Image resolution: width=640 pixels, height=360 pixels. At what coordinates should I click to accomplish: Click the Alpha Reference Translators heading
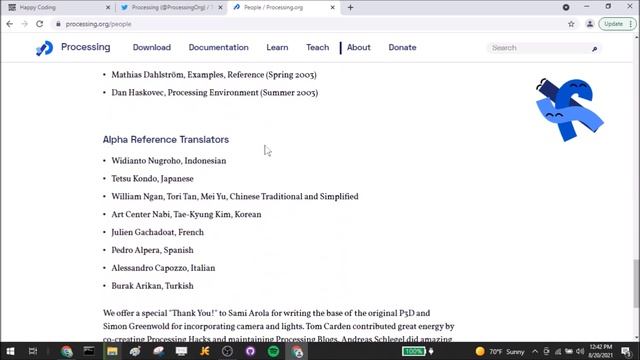tap(166, 140)
